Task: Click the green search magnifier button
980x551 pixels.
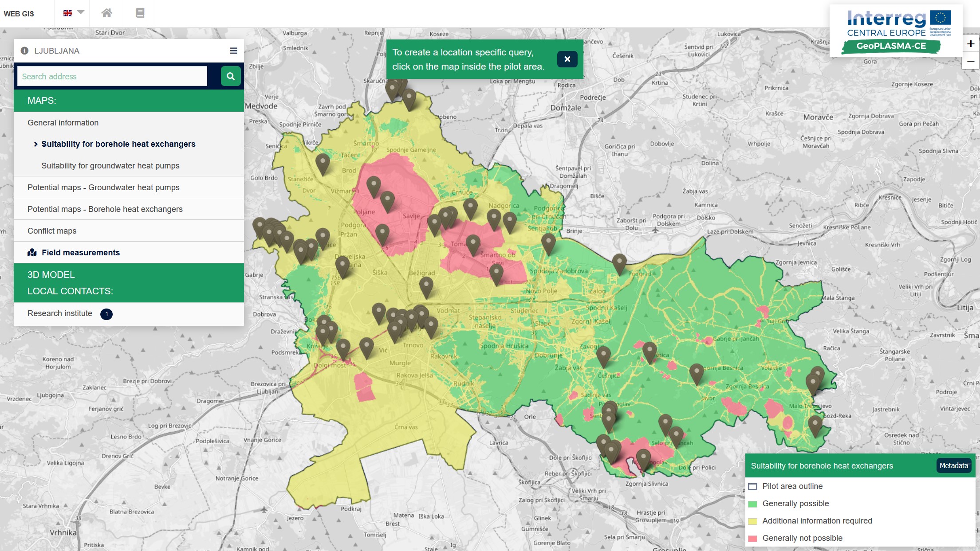Action: 231,76
